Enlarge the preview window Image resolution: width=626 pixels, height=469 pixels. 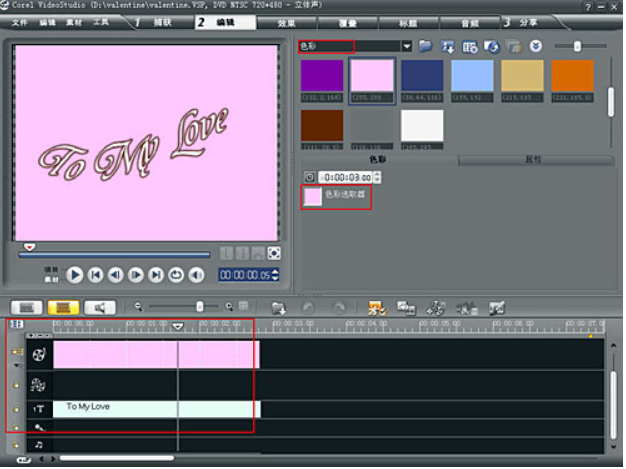pyautogui.click(x=274, y=253)
